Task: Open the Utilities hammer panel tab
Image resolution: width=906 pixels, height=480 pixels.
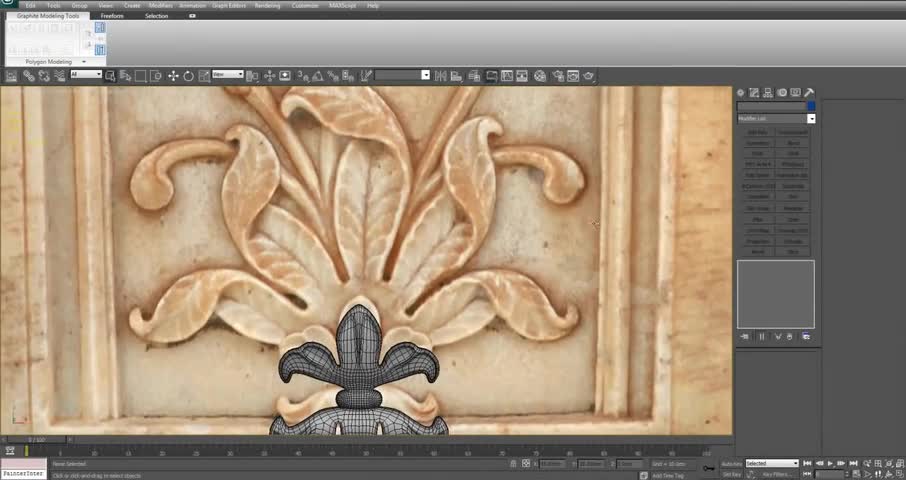Action: pos(809,92)
